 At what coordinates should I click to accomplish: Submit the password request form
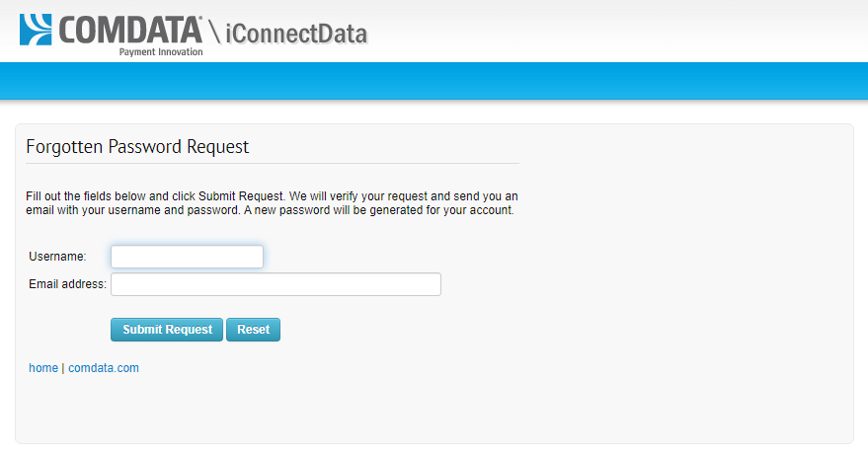click(x=167, y=330)
